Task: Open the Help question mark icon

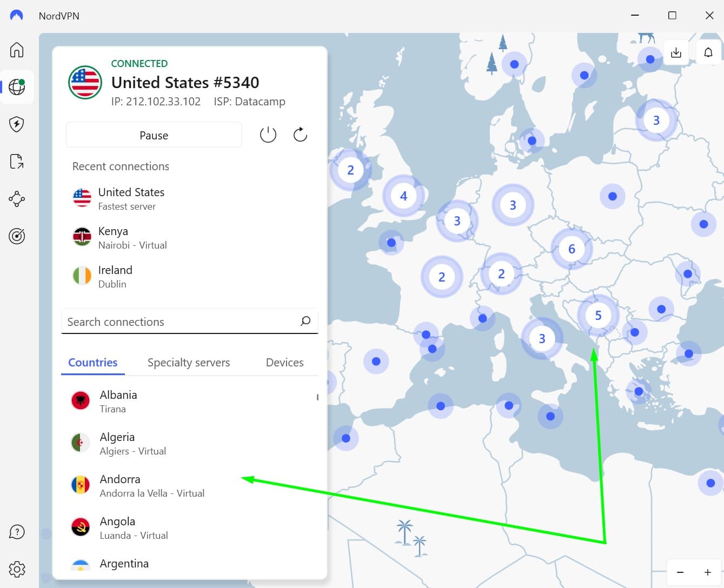Action: pyautogui.click(x=17, y=532)
